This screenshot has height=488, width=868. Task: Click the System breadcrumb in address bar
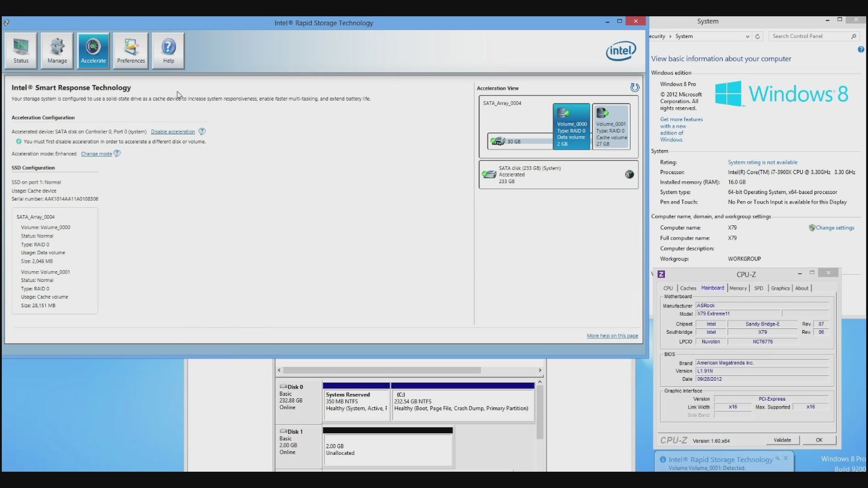click(684, 36)
